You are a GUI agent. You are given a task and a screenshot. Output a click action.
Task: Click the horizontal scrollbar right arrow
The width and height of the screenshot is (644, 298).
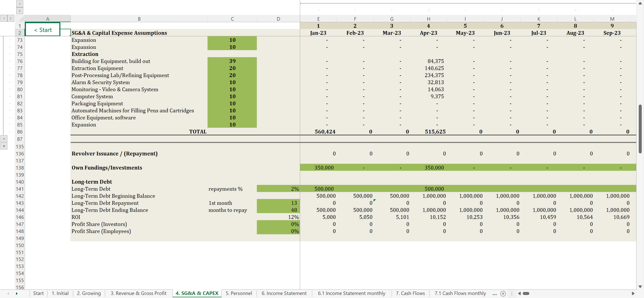[x=633, y=293]
